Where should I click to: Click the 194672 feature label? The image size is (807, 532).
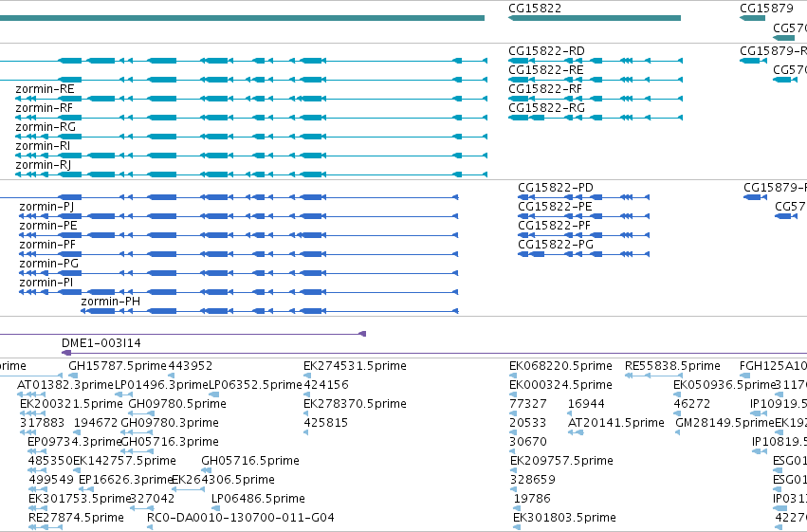tap(96, 424)
